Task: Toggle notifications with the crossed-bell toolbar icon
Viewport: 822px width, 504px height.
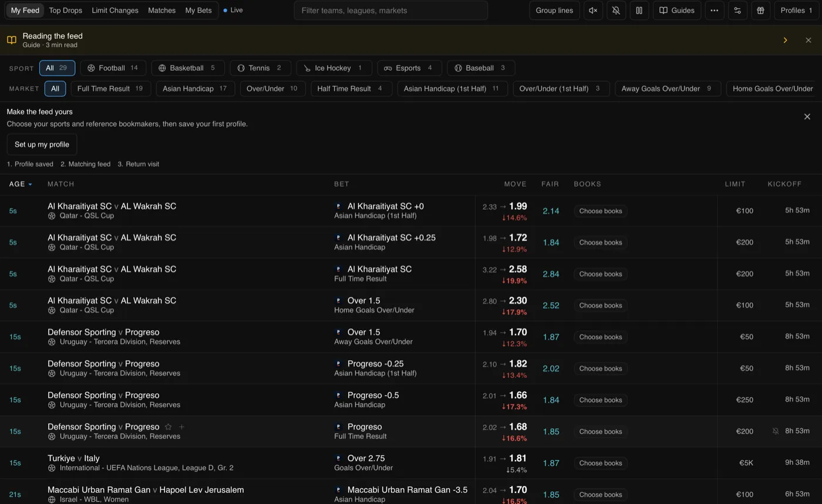Action: point(616,11)
